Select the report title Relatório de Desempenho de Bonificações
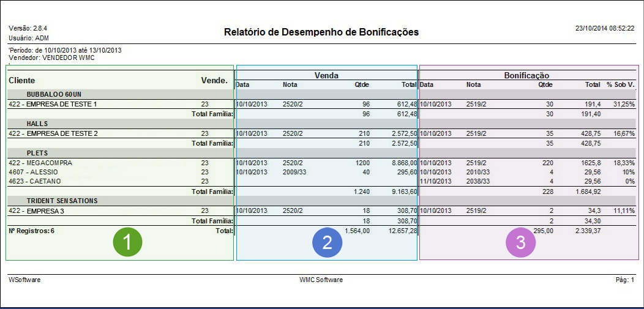 [x=321, y=32]
